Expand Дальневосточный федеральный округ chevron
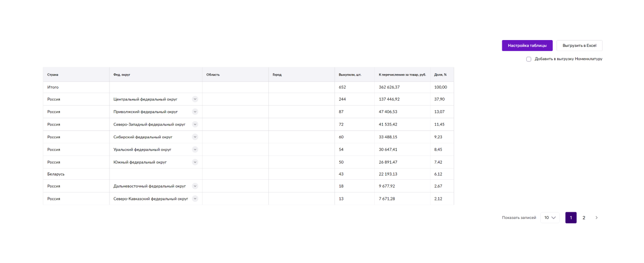Screen dimensions: 644x263 tap(195, 186)
